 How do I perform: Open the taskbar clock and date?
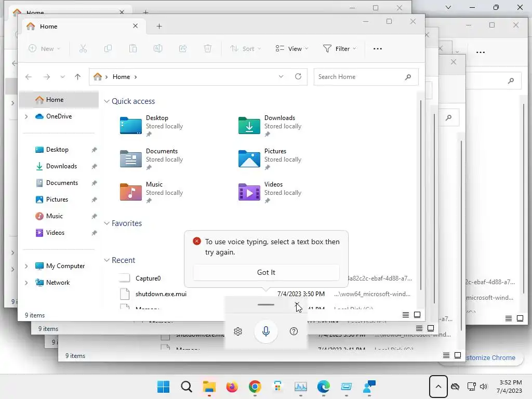coord(510,387)
